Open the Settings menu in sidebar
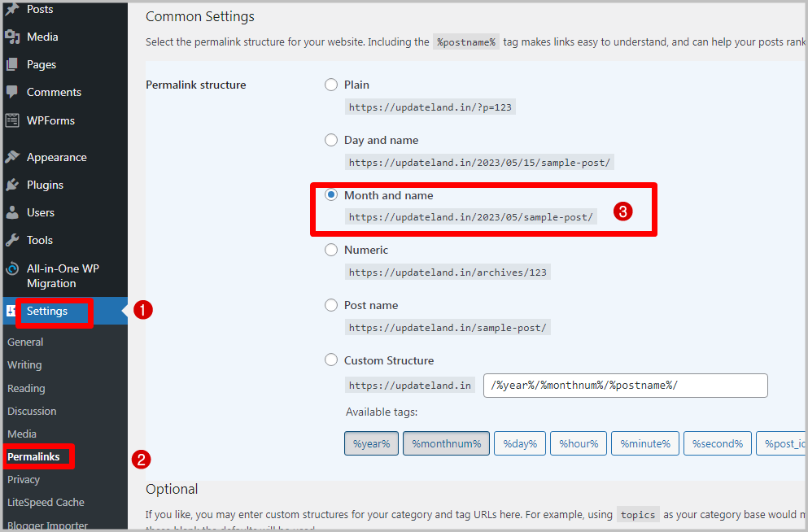808x532 pixels. pos(47,312)
